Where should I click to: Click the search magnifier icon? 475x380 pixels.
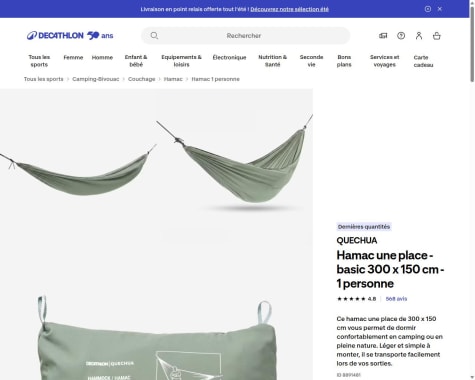point(154,36)
